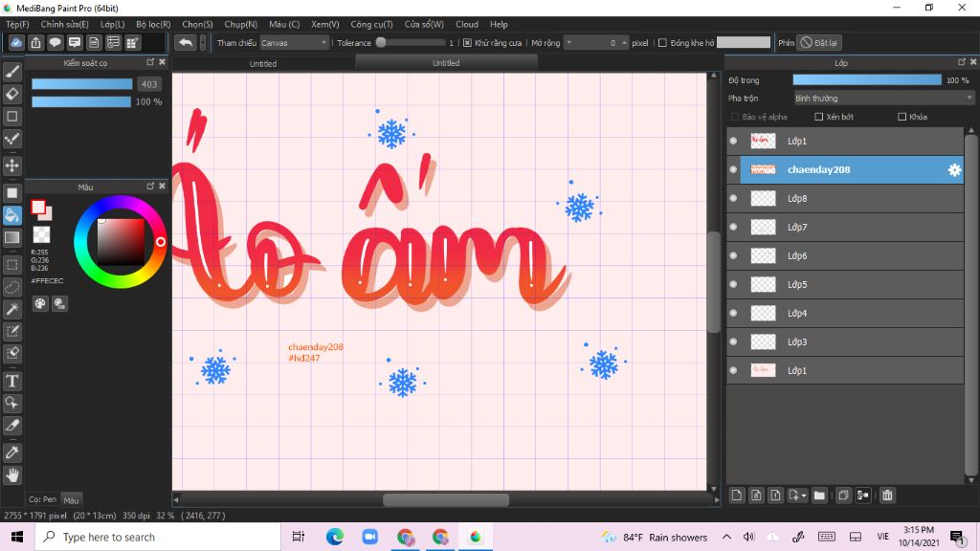Select the Lớp7 layer
Image resolution: width=980 pixels, height=551 pixels.
click(x=845, y=228)
